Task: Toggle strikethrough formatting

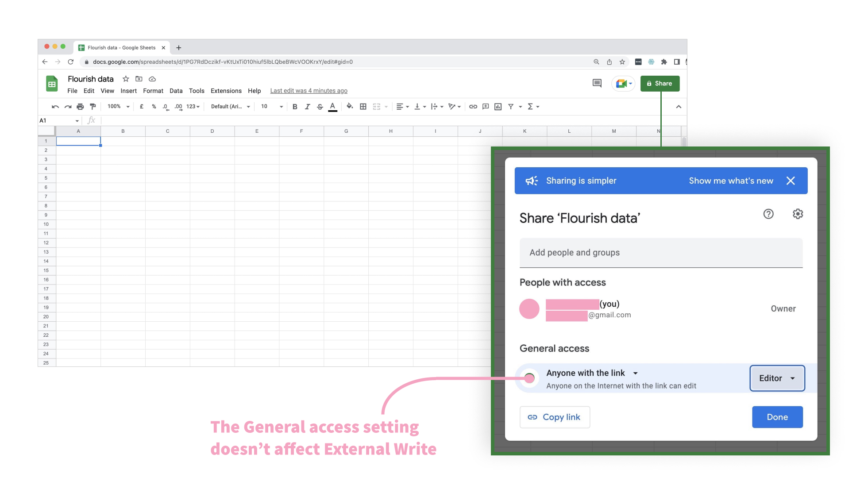Action: [320, 107]
